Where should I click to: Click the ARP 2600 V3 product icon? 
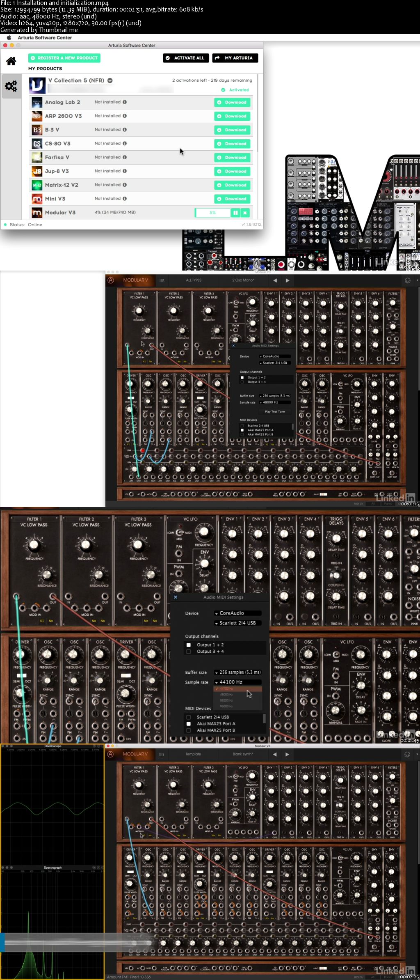37,116
